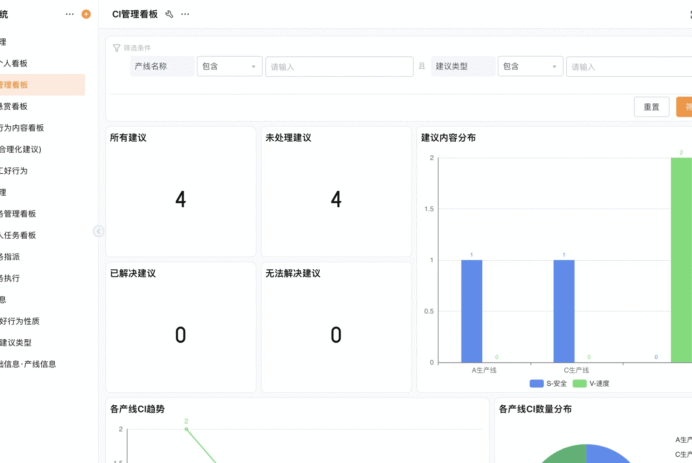The image size is (692, 463).
Task: Focus the 产线名称 请输入 input field
Action: [339, 67]
